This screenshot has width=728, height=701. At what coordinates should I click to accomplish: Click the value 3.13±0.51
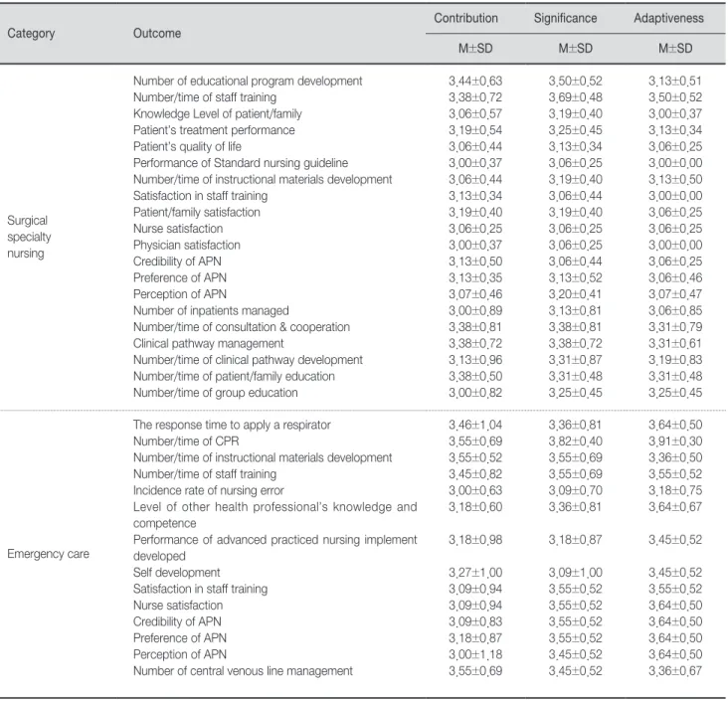click(675, 81)
